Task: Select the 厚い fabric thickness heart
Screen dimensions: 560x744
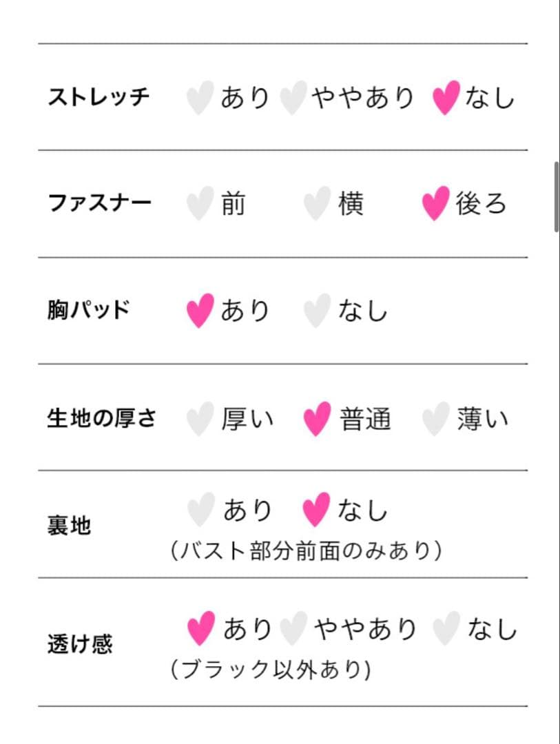Action: pos(200,419)
